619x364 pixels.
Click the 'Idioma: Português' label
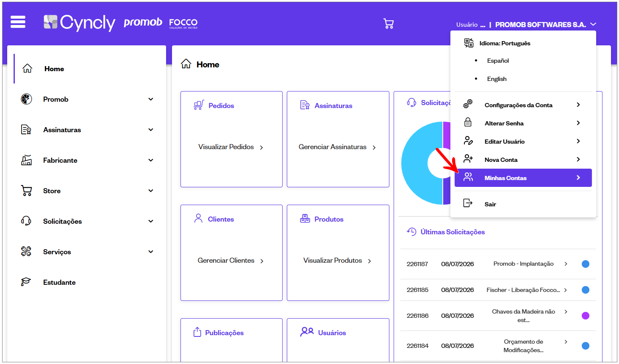click(505, 43)
